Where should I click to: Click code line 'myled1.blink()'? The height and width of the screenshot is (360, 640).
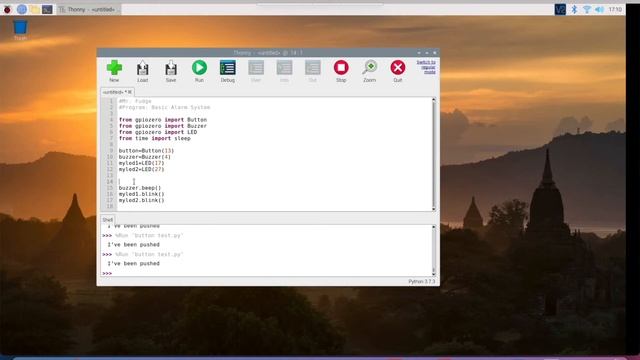click(x=142, y=194)
